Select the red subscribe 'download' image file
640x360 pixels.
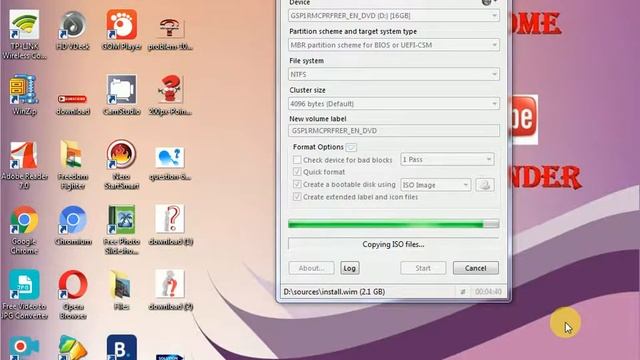pyautogui.click(x=73, y=104)
